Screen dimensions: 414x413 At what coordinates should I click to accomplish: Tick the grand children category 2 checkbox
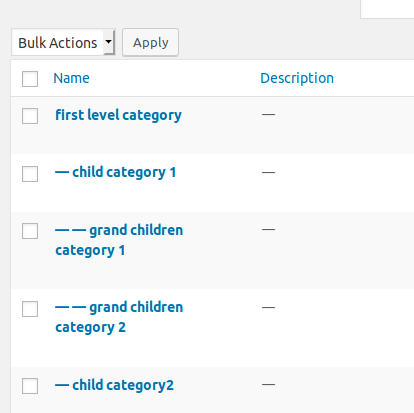(30, 309)
